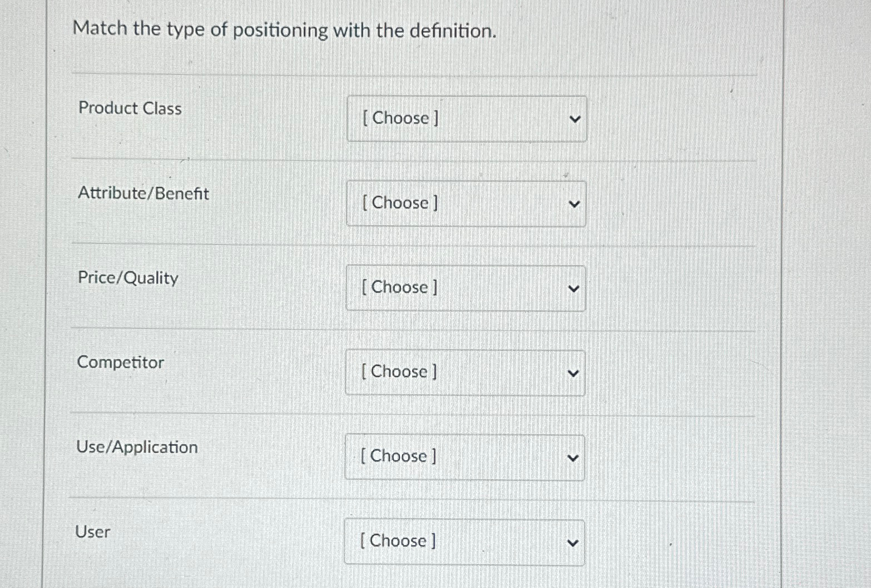871x588 pixels.
Task: Click the chevron arrow on Price/Quality dropdown
Action: pyautogui.click(x=575, y=288)
